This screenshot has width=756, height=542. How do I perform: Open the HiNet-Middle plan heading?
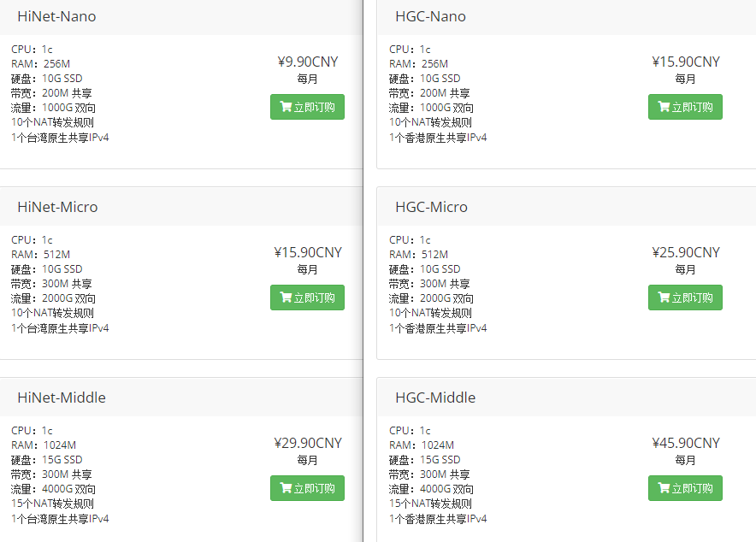pyautogui.click(x=62, y=398)
